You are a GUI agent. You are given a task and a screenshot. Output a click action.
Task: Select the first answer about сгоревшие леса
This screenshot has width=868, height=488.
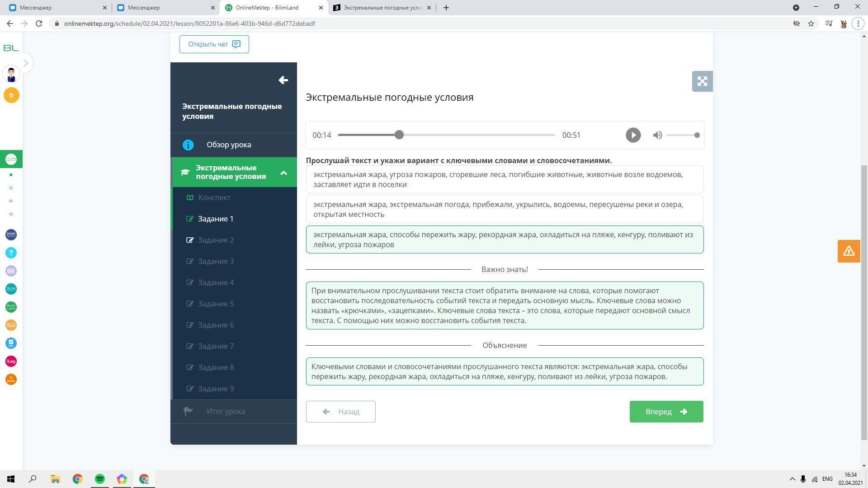click(x=505, y=179)
